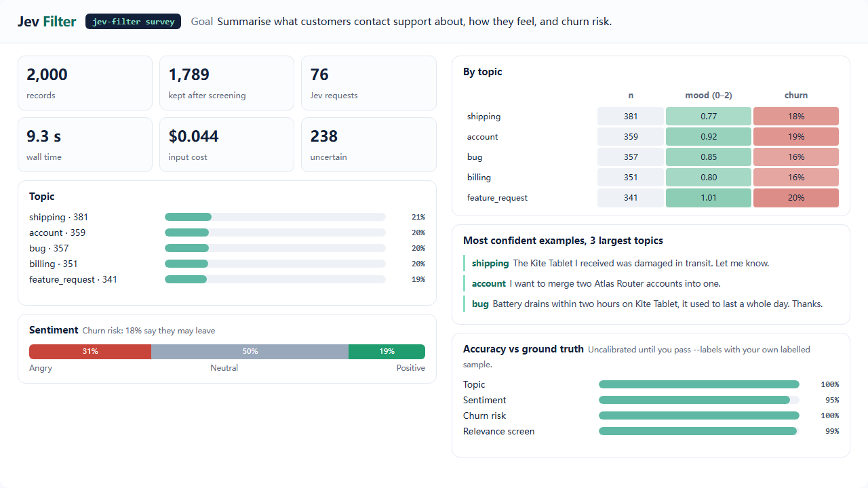Click the jev-filter survey badge
The image size is (868, 488).
(x=133, y=22)
